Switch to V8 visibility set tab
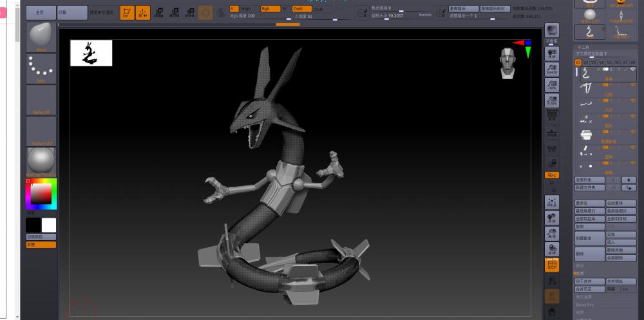The height and width of the screenshot is (320, 644). point(632,62)
